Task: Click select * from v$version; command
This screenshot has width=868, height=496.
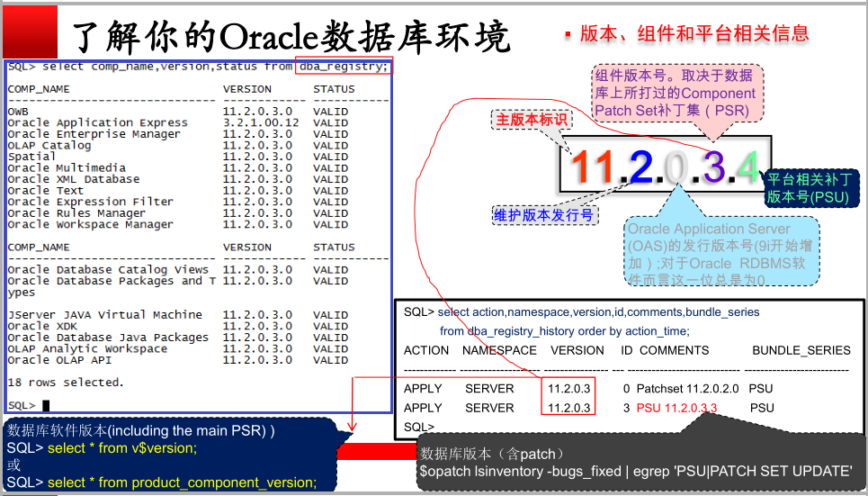Action: (122, 447)
